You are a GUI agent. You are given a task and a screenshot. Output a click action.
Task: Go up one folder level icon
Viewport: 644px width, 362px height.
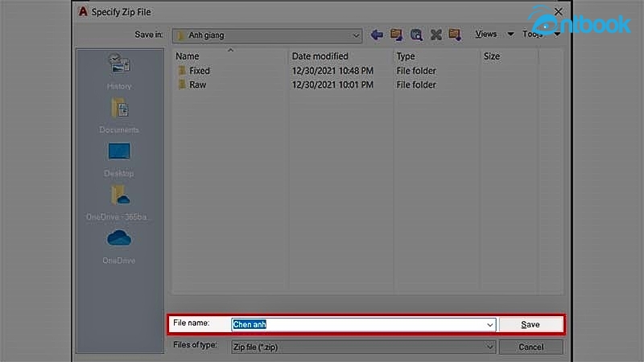coord(396,35)
